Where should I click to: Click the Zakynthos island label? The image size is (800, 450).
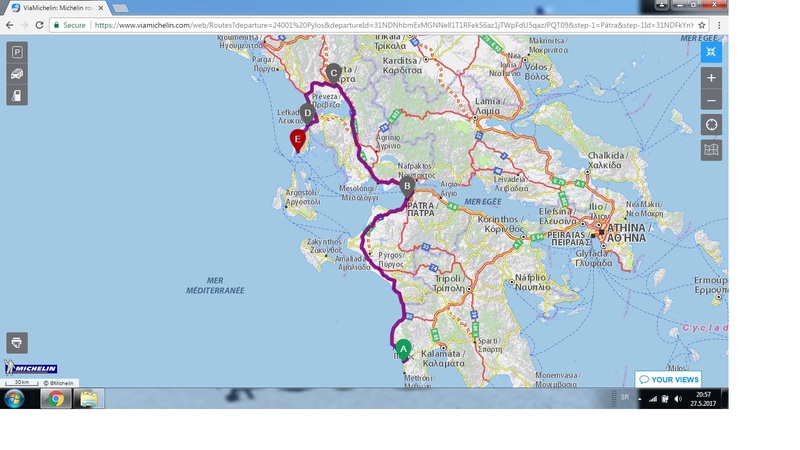pos(325,245)
